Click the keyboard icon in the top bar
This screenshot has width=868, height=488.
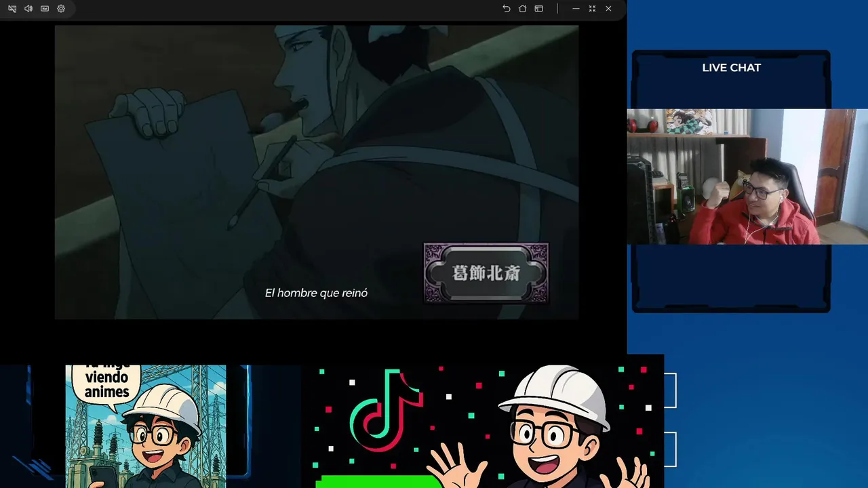point(45,9)
